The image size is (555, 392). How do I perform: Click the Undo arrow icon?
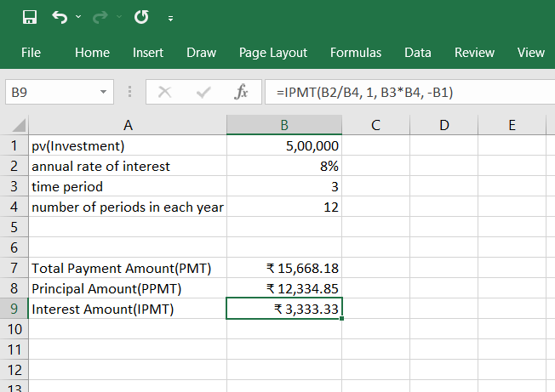pos(59,17)
